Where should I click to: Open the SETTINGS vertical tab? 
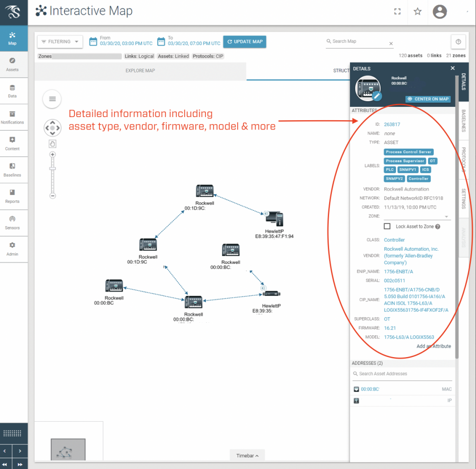(463, 199)
